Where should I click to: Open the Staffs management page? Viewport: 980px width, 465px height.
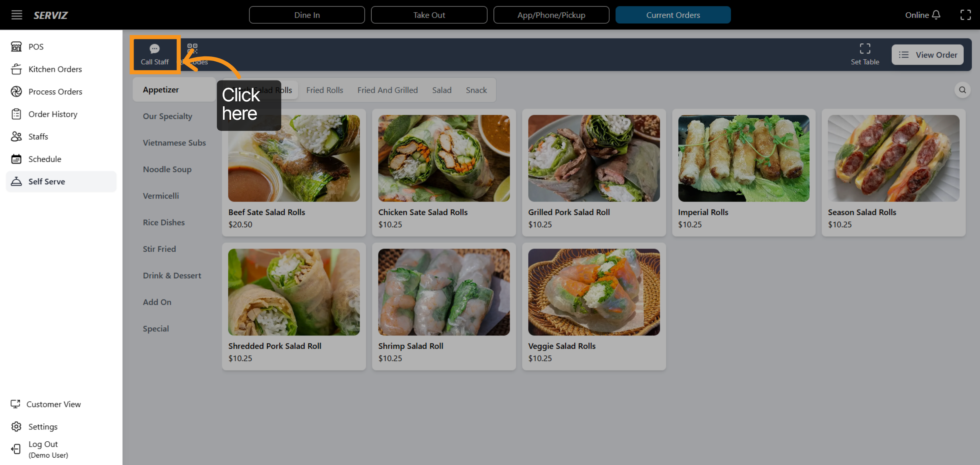pyautogui.click(x=38, y=136)
